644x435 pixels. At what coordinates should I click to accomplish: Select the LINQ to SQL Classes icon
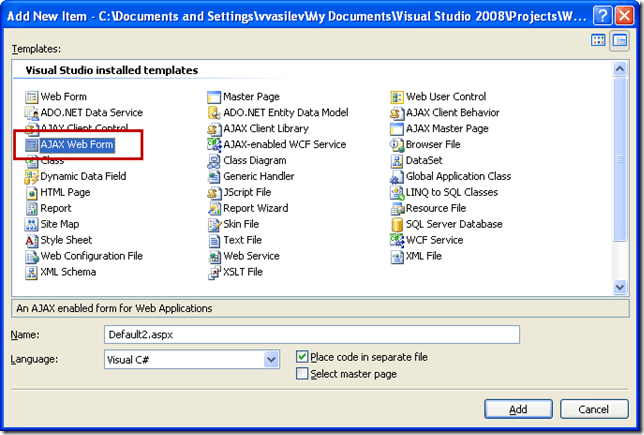coord(397,193)
